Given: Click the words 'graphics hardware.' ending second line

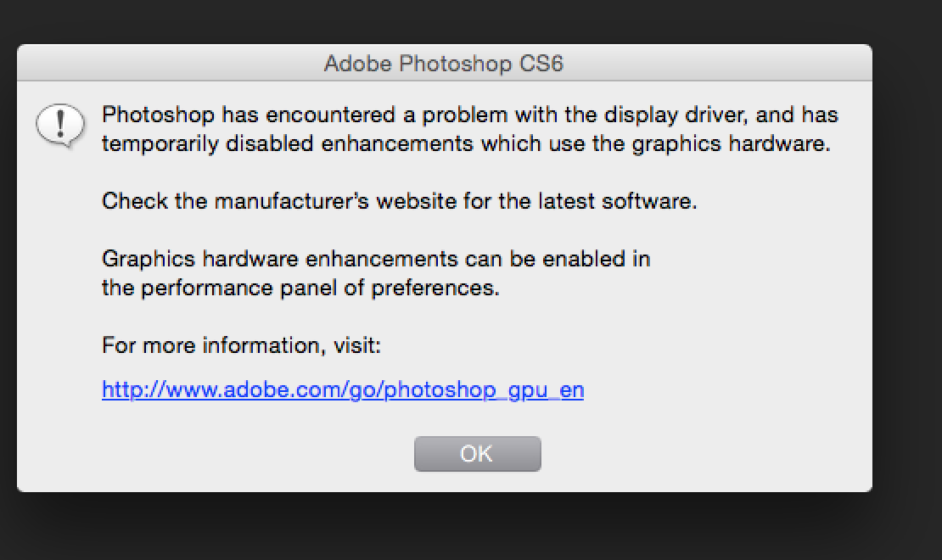Looking at the screenshot, I should pos(732,143).
